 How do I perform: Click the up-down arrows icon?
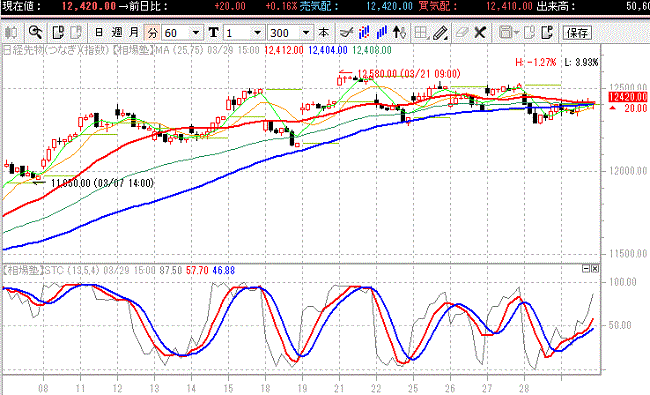[399, 32]
